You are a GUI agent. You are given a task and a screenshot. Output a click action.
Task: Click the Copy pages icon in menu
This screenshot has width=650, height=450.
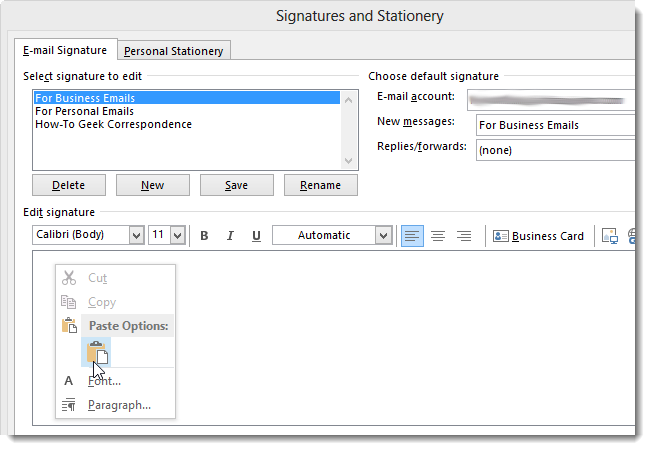pos(69,302)
